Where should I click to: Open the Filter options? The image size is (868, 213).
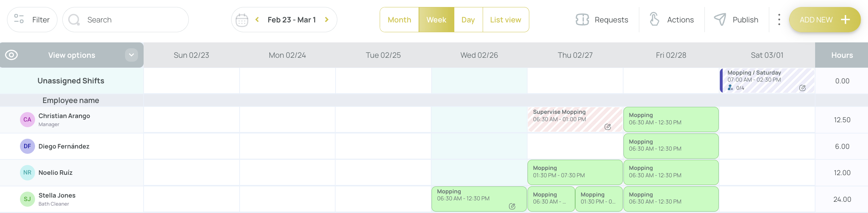tap(32, 20)
